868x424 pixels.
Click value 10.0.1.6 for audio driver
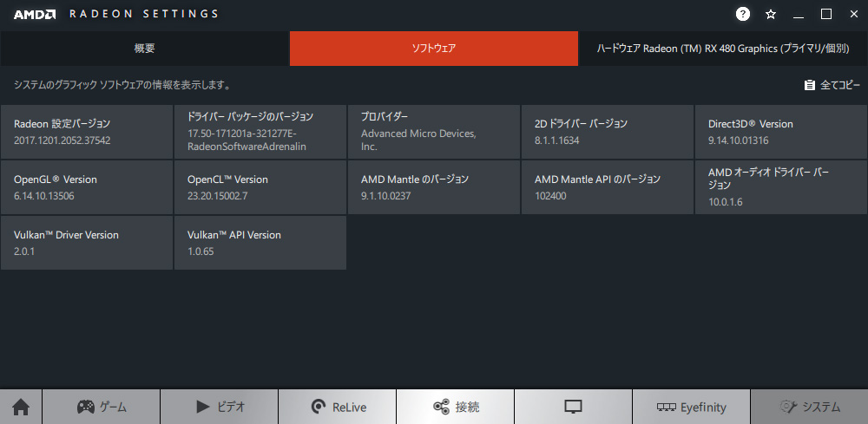[x=725, y=202]
